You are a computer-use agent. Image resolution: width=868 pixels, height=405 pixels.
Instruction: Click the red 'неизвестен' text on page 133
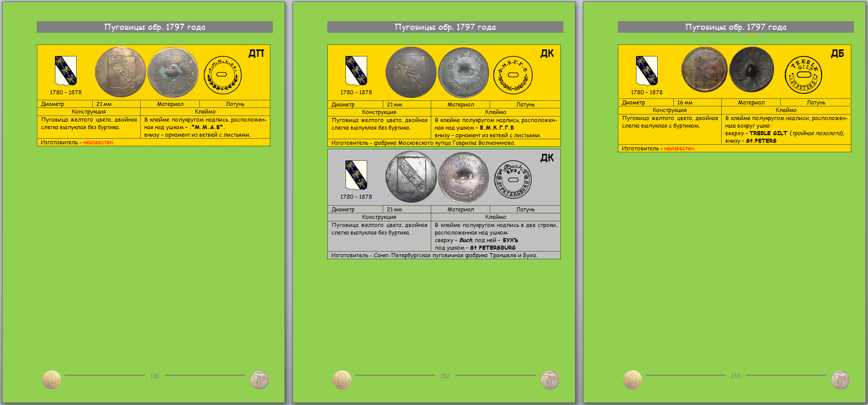click(679, 149)
